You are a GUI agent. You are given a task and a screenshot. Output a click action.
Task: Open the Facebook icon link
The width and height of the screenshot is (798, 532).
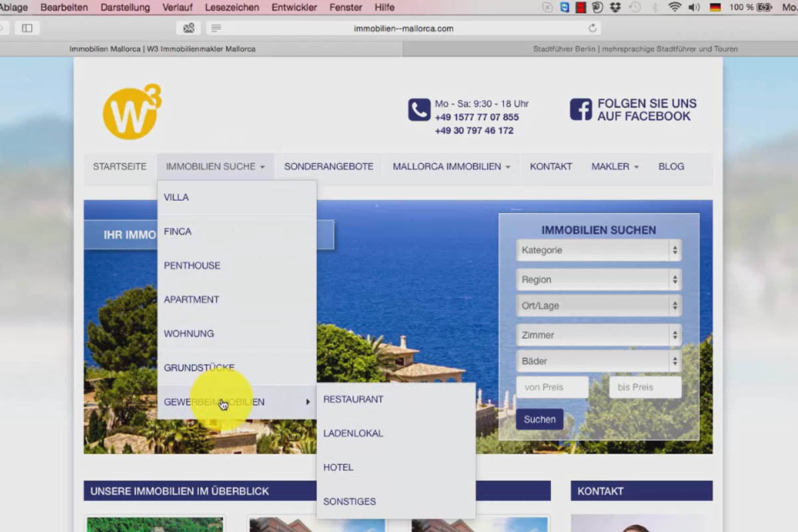click(x=581, y=110)
